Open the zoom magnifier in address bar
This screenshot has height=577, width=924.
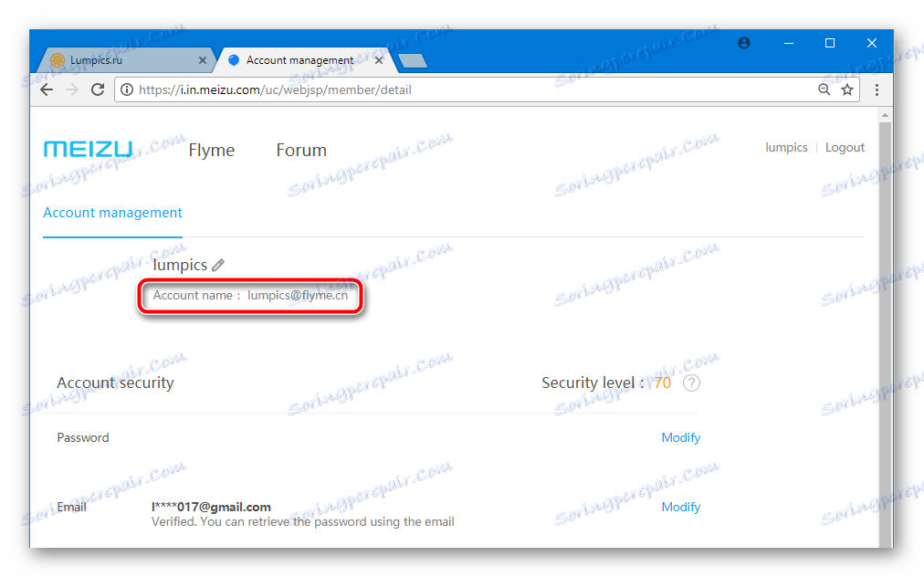coord(824,89)
